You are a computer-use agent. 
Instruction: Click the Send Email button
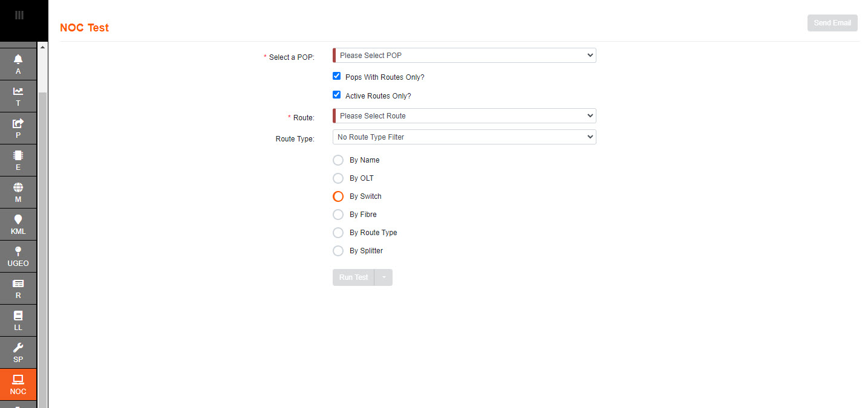832,23
